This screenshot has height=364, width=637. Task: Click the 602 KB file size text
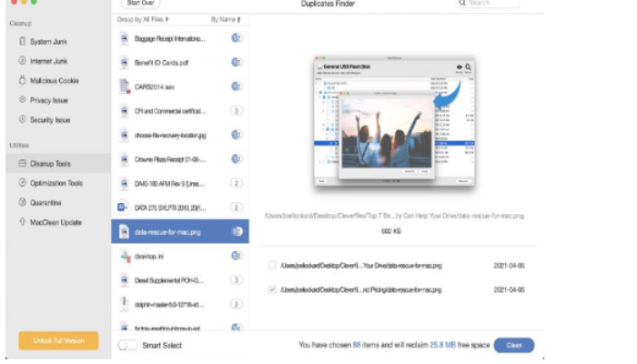pos(390,231)
